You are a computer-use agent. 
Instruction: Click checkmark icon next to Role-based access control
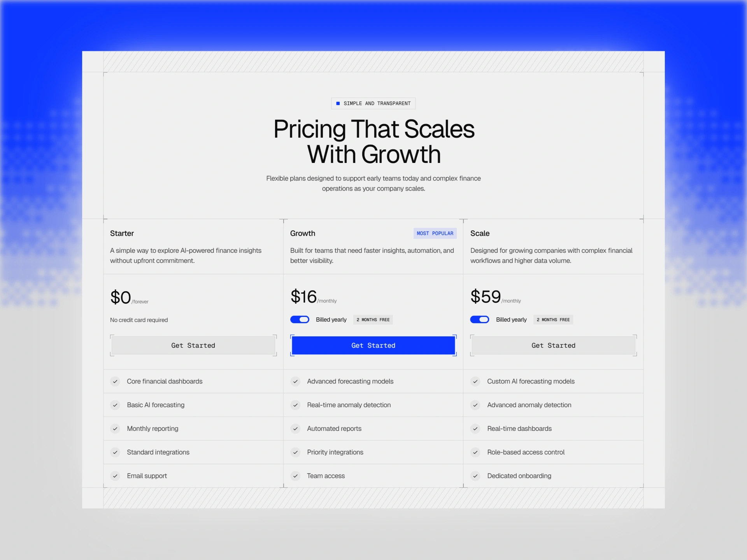(475, 452)
